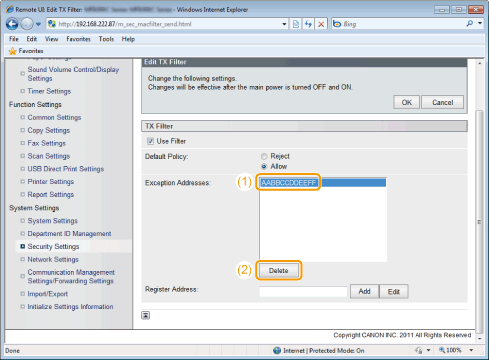Click the status bar security zone icon

click(x=418, y=350)
